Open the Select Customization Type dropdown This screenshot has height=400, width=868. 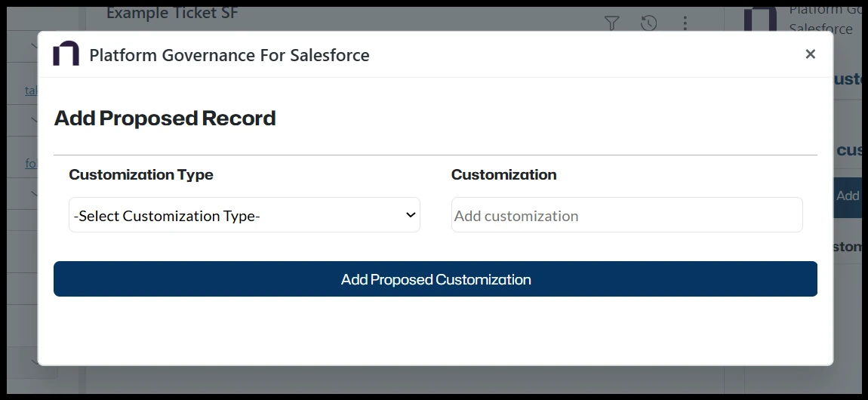[244, 215]
